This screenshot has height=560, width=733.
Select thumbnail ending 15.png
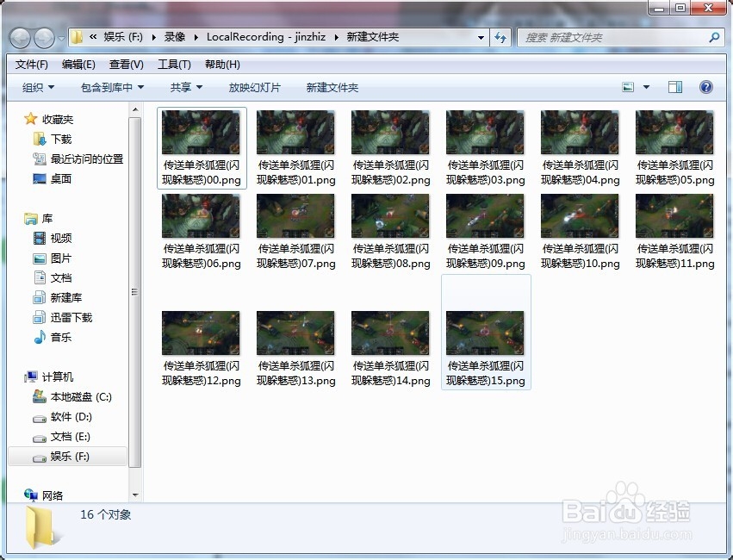pos(485,333)
